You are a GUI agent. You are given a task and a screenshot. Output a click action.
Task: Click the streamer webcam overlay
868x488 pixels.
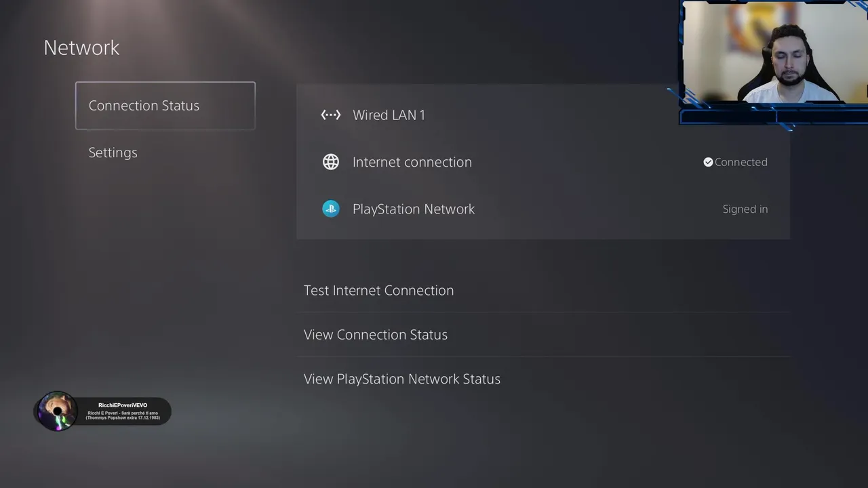tap(774, 52)
